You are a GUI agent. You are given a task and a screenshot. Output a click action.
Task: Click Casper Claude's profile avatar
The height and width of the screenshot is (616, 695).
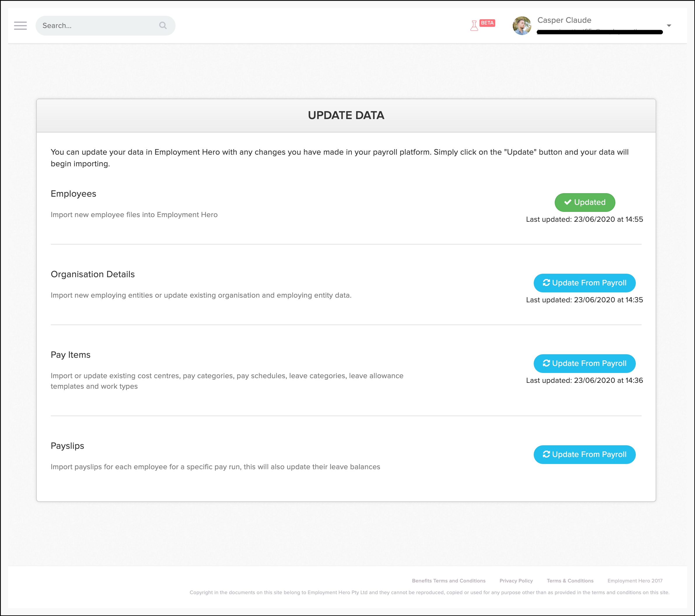click(x=521, y=25)
